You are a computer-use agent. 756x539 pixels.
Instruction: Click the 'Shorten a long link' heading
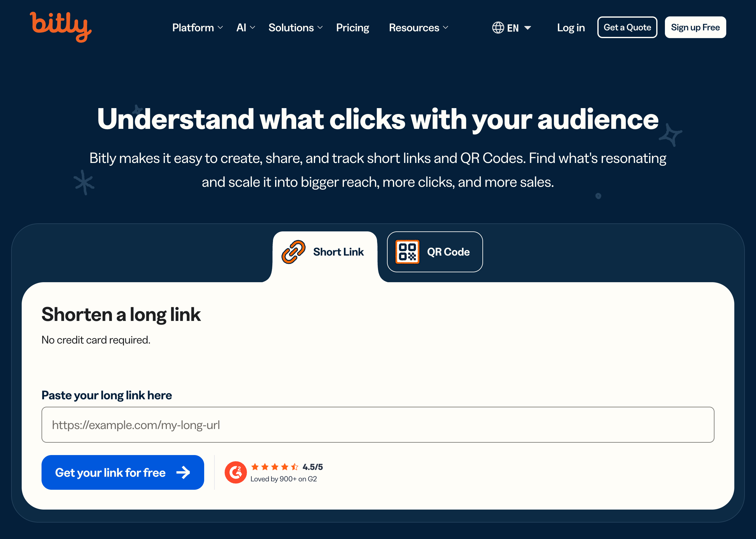pyautogui.click(x=121, y=314)
